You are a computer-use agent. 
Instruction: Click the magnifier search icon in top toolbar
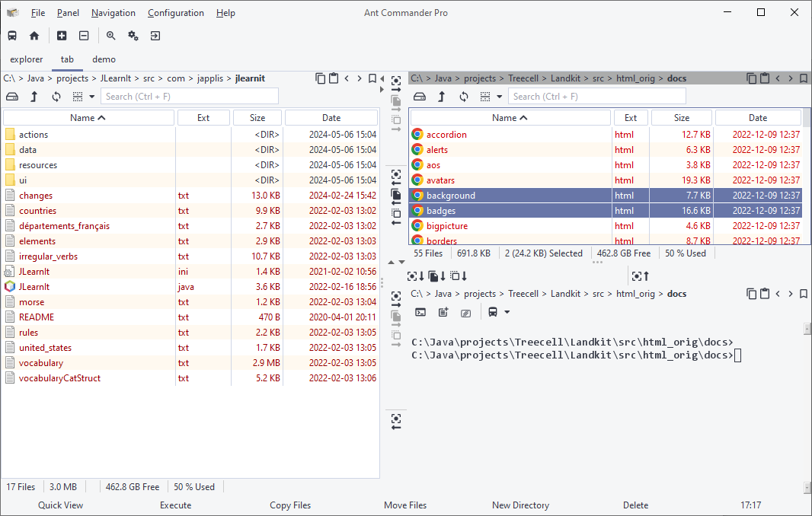(110, 36)
